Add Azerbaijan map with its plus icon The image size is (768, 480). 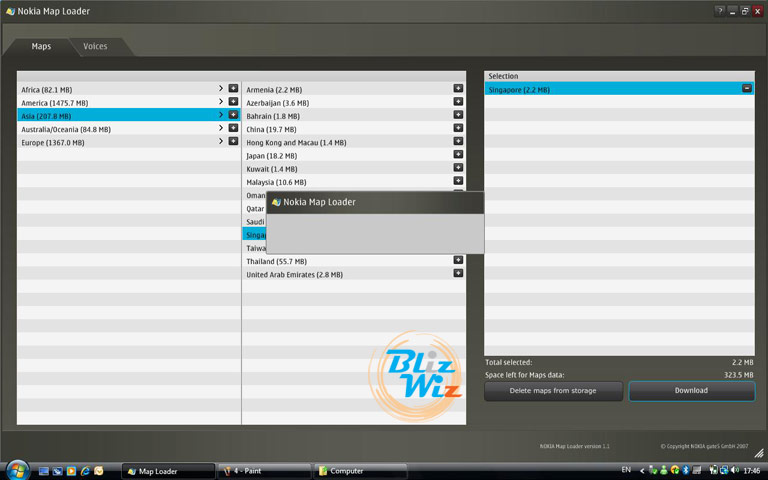(x=458, y=101)
